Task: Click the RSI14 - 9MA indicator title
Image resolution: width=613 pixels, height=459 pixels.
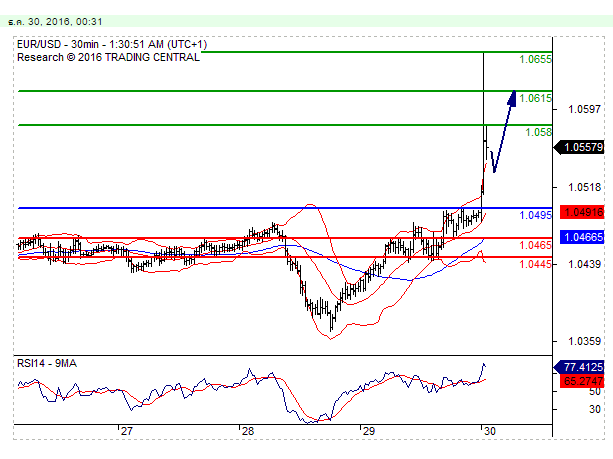Action: pyautogui.click(x=47, y=364)
